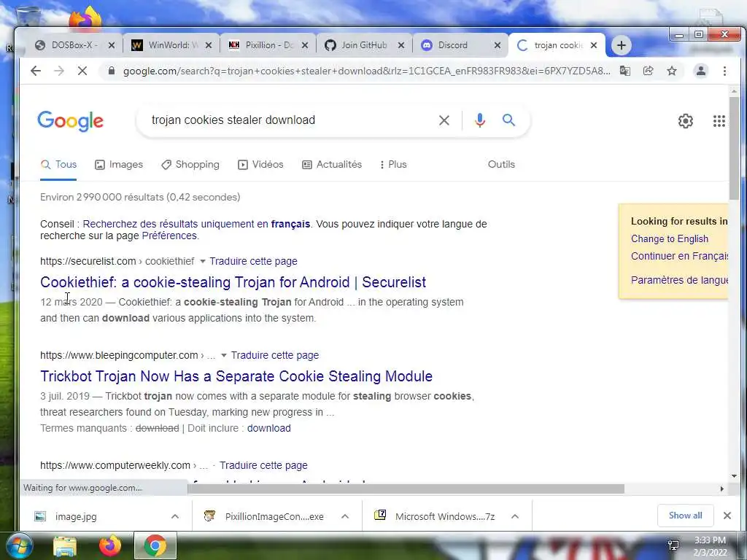Expand the Plus filter menu
747x560 pixels.
(x=393, y=165)
